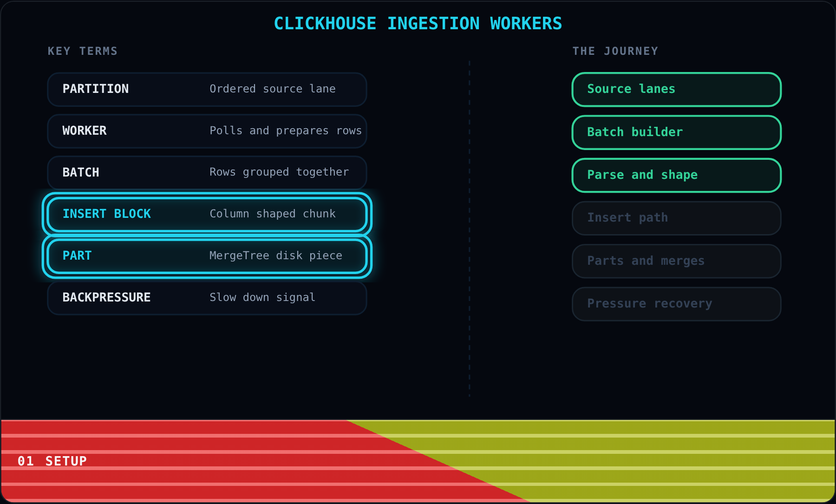This screenshot has height=504, width=836.
Task: Select the Parse and shape step
Action: (x=676, y=175)
